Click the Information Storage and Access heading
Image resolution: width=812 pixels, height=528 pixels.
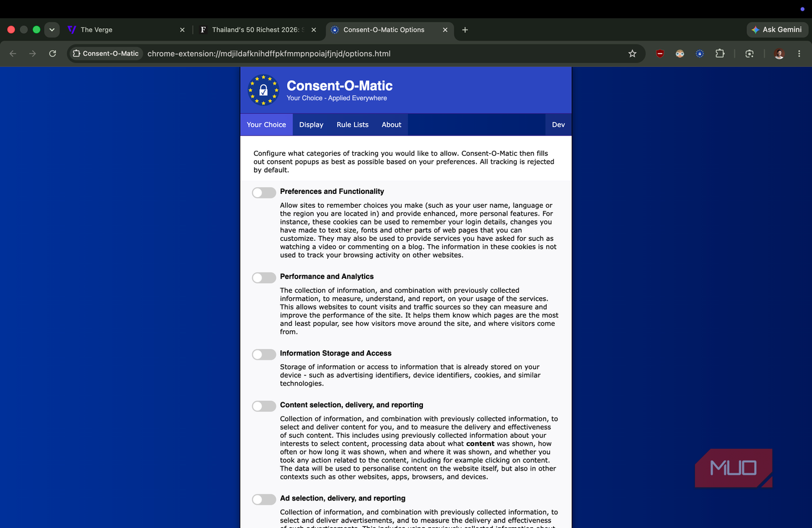[x=336, y=353]
